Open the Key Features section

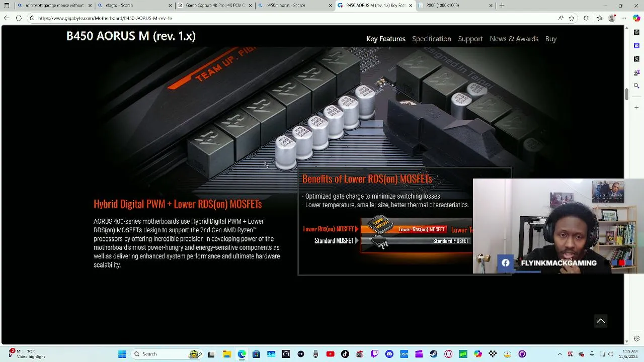click(x=386, y=39)
